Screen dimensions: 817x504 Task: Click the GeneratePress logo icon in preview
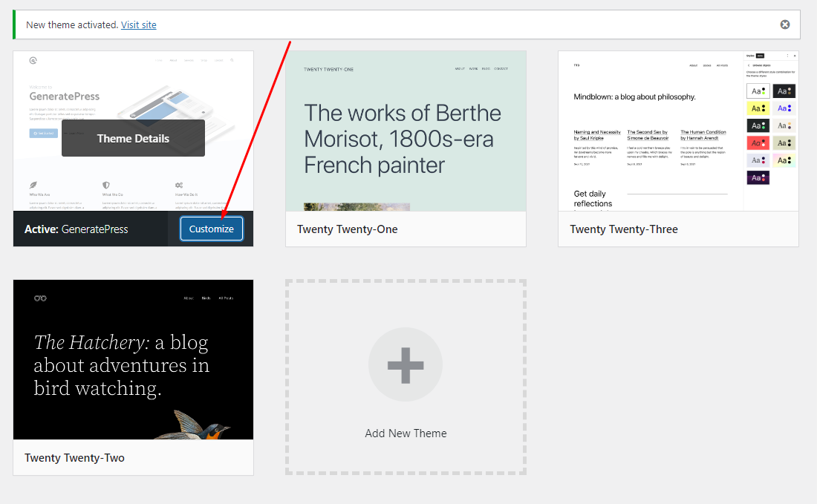pyautogui.click(x=33, y=60)
